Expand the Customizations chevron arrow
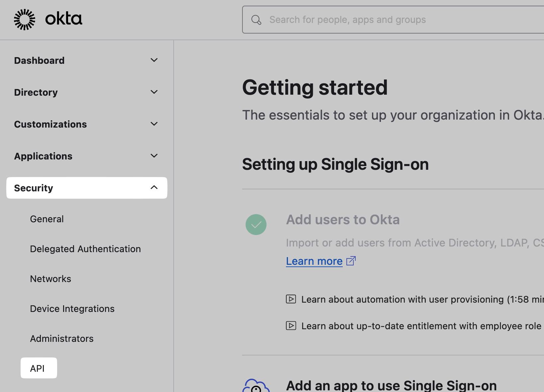The width and height of the screenshot is (544, 392). 154,124
